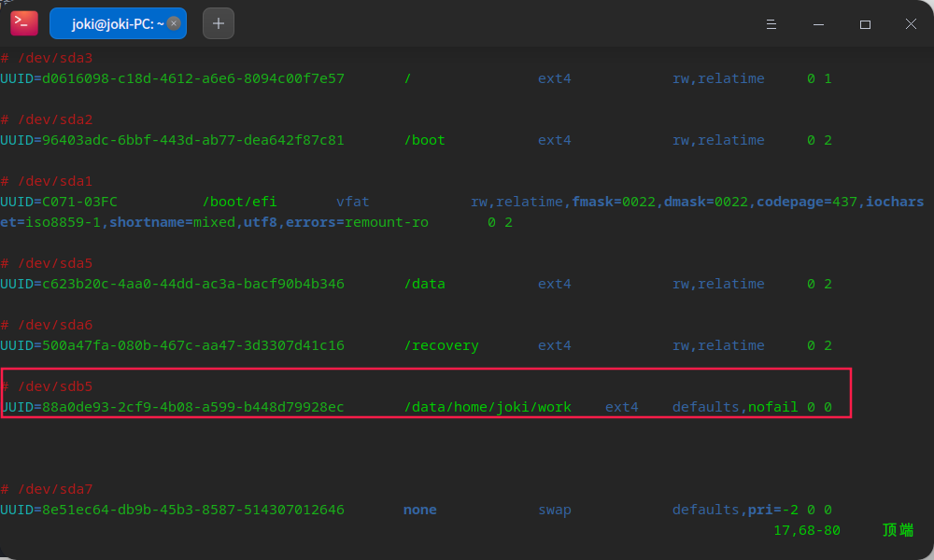This screenshot has width=934, height=560.
Task: Click UUID 500a47fa-080b-467c-aa47-3d3307d41c16
Action: [193, 345]
